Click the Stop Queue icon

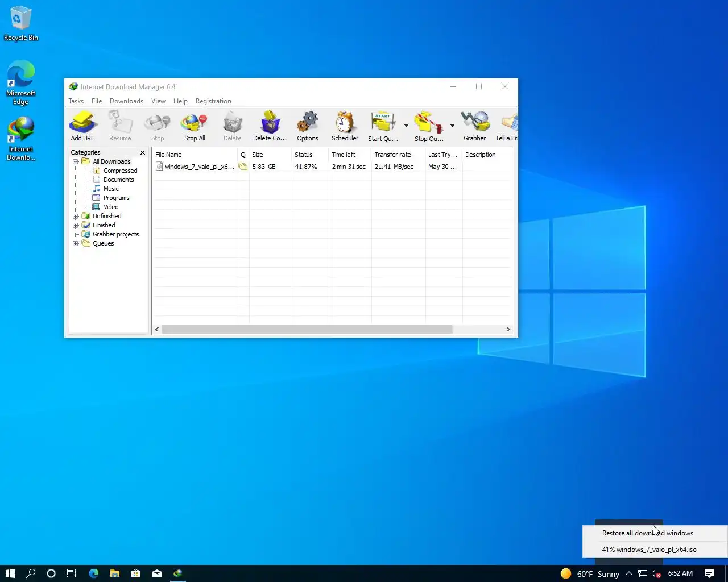click(429, 126)
